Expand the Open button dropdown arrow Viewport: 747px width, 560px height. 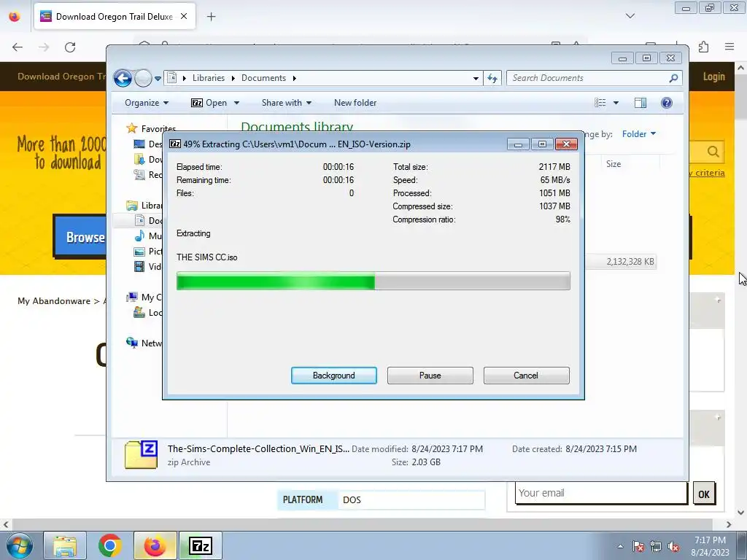tap(236, 103)
